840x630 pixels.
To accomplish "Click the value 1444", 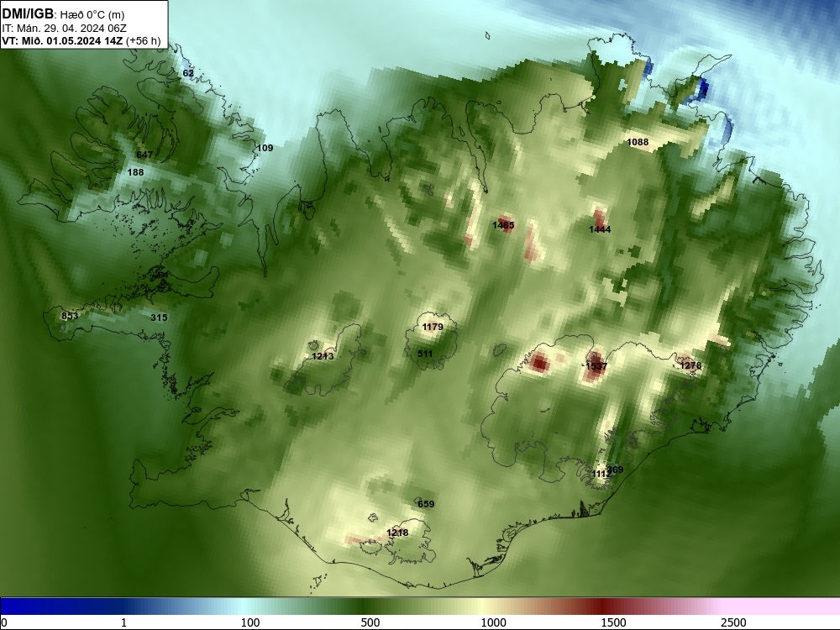I will point(600,230).
